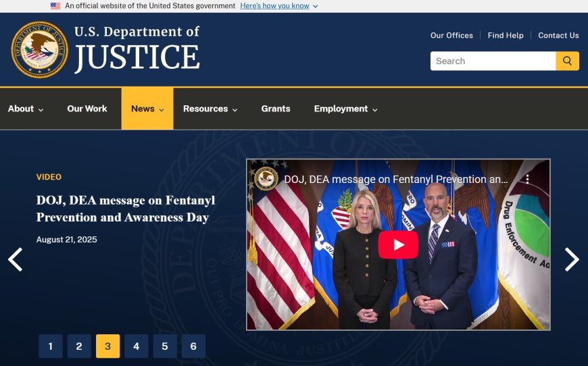Screen dimensions: 588x366
Task: Follow the Our Offices link
Action: click(x=451, y=35)
